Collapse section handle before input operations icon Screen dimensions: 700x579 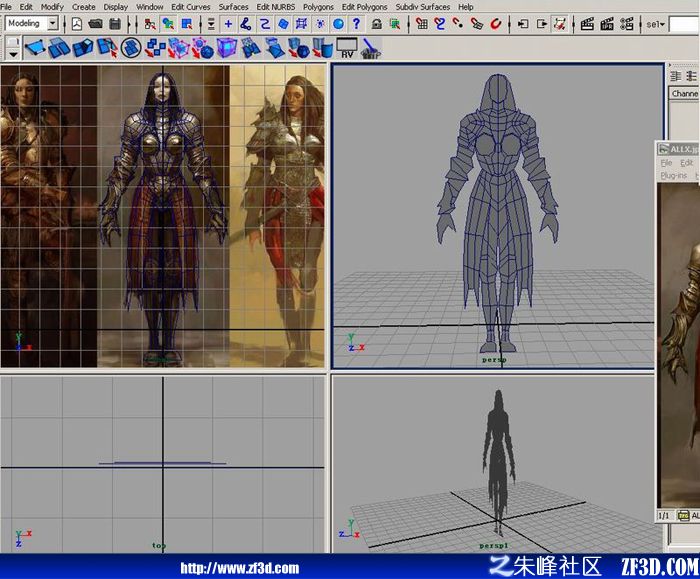[509, 24]
